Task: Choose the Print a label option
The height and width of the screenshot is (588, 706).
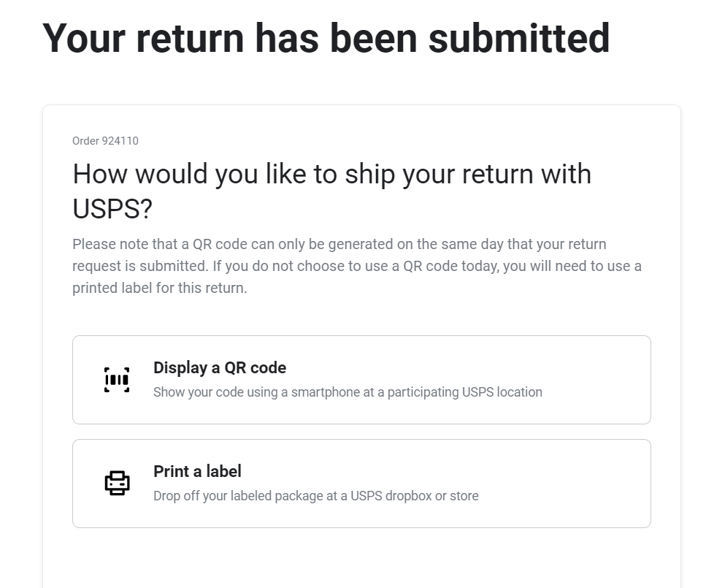Action: [x=361, y=484]
